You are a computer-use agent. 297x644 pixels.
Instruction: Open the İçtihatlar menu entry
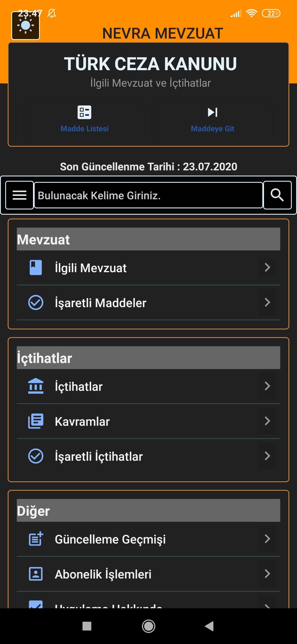click(148, 386)
